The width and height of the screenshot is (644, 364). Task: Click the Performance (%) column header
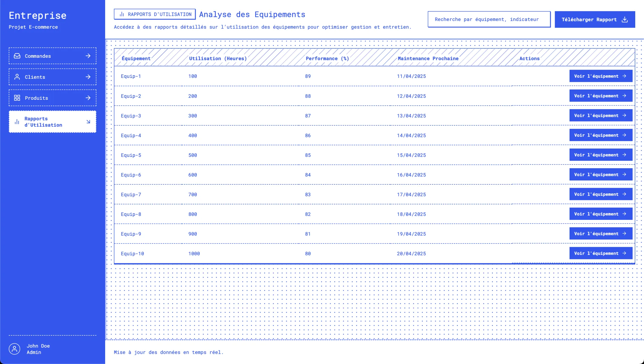click(327, 58)
